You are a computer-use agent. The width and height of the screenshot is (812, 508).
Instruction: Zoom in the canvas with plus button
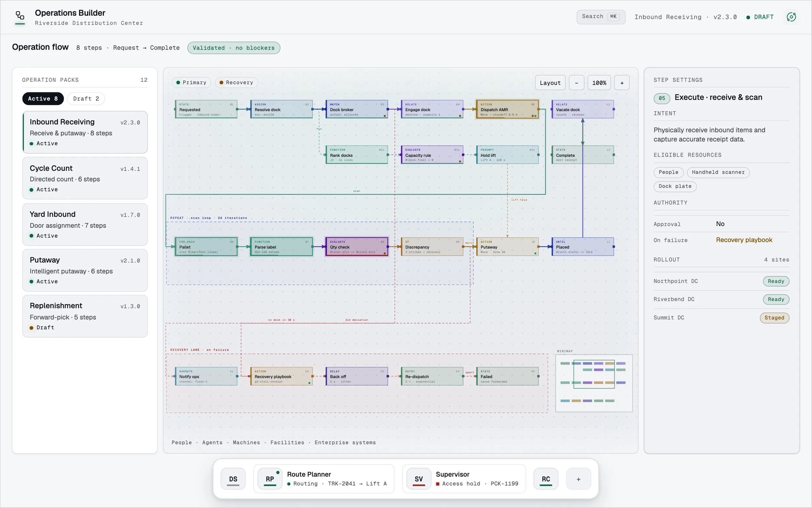click(x=622, y=83)
